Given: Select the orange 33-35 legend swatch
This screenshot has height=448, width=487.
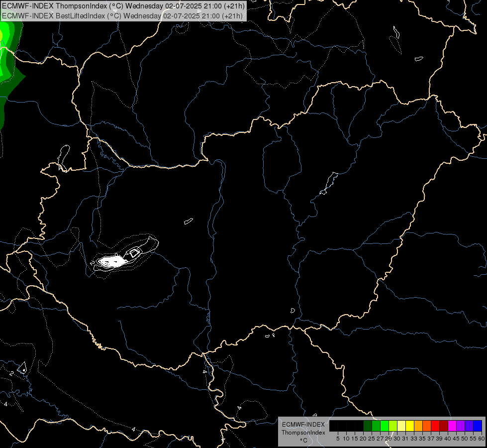Looking at the screenshot, I should 418,426.
